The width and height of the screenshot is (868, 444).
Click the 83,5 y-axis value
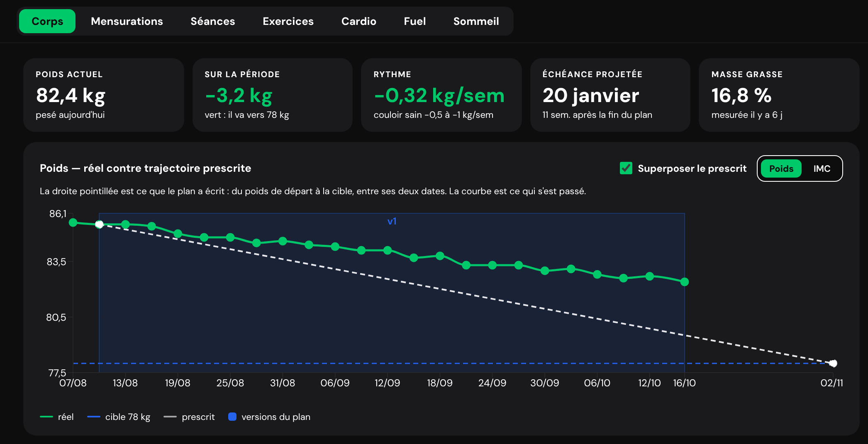[x=56, y=262]
